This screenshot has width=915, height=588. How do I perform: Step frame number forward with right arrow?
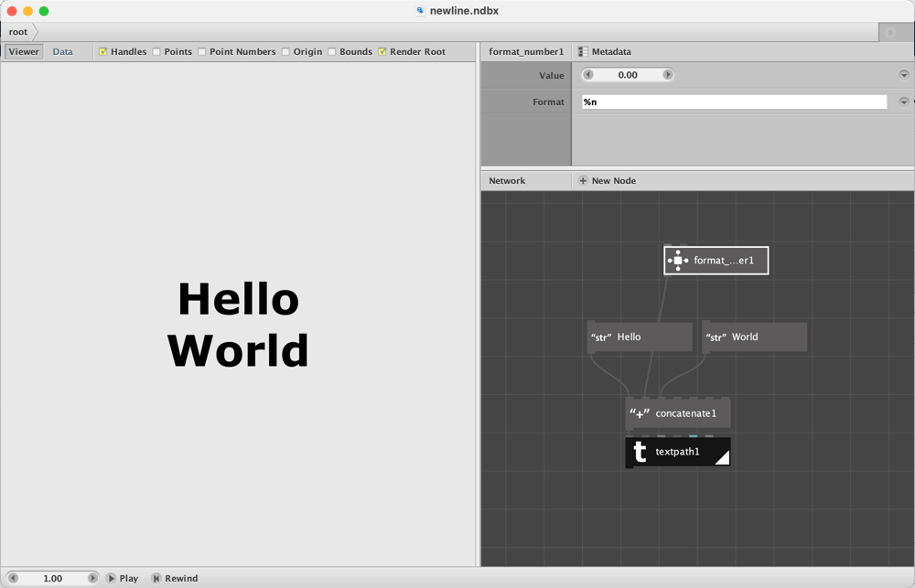(x=92, y=578)
